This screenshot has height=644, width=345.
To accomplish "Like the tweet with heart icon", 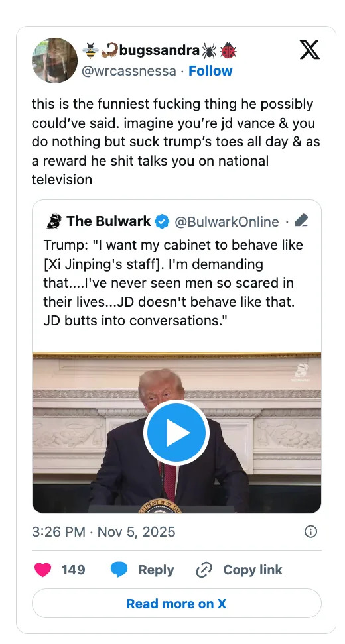I will (x=42, y=570).
